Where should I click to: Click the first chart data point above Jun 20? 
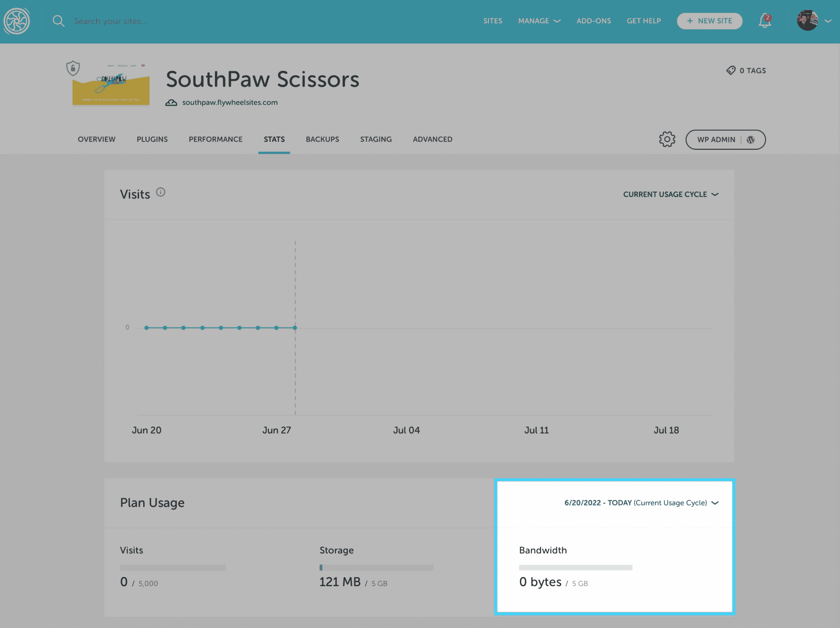point(146,328)
